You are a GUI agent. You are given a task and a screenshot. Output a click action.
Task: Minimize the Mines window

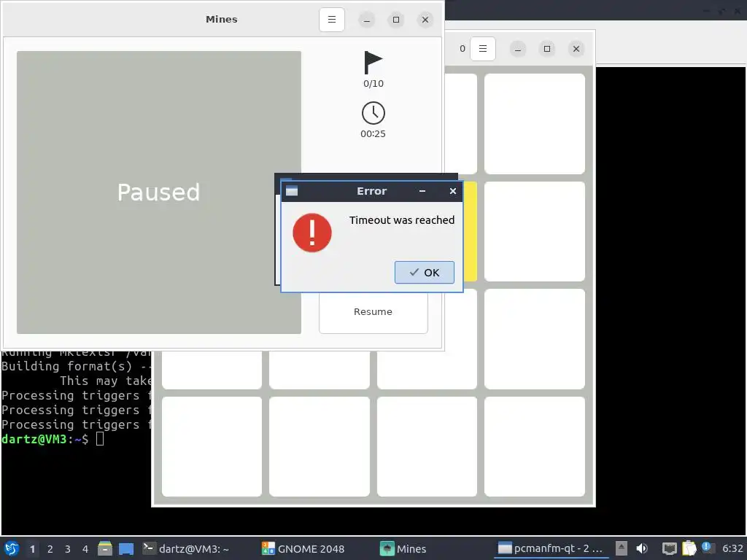point(366,20)
